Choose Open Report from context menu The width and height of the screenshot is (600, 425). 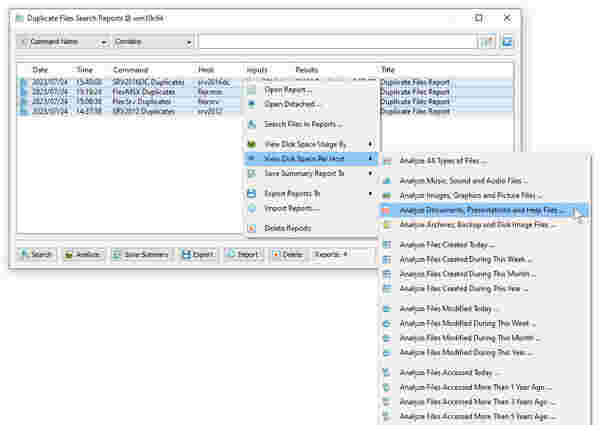click(x=288, y=89)
